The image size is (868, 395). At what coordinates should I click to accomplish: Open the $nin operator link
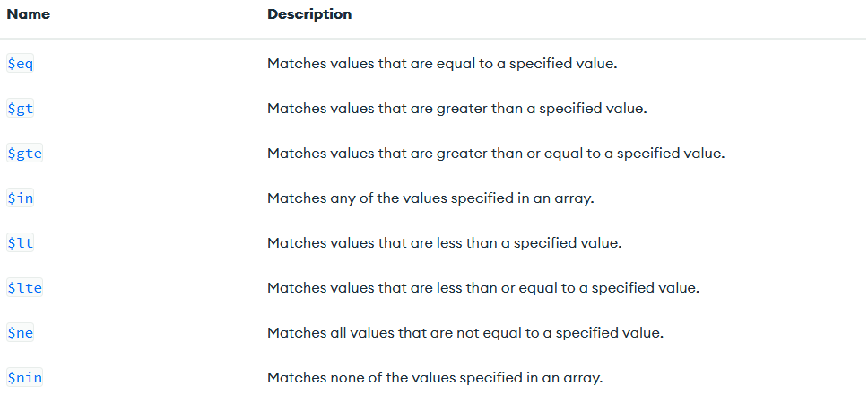25,378
